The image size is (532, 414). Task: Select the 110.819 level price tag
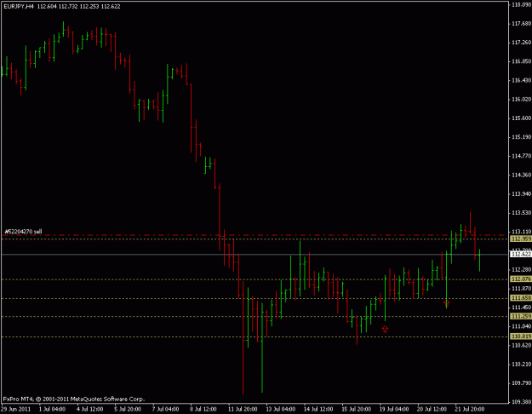click(x=521, y=336)
